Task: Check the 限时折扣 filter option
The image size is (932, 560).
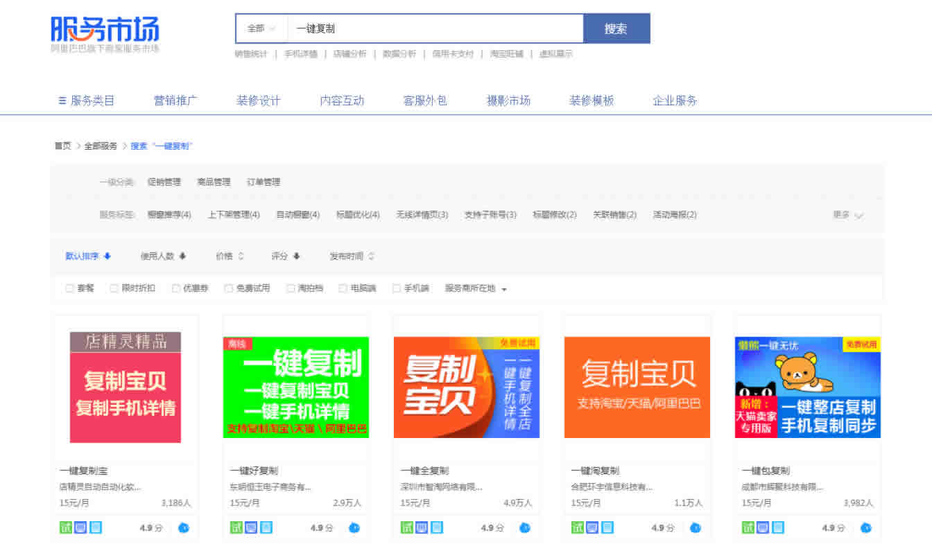Action: [x=114, y=288]
